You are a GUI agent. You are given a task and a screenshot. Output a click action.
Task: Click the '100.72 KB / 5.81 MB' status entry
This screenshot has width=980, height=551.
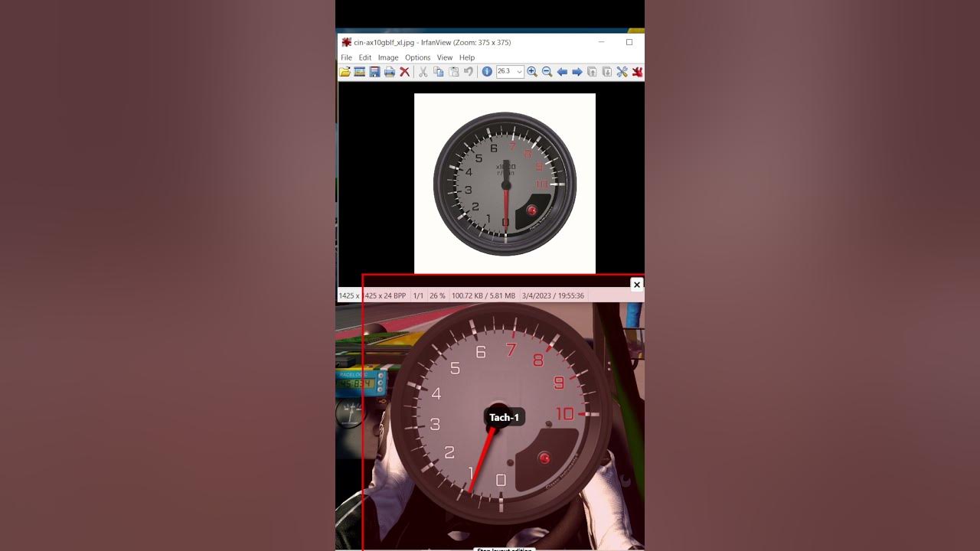click(x=483, y=295)
